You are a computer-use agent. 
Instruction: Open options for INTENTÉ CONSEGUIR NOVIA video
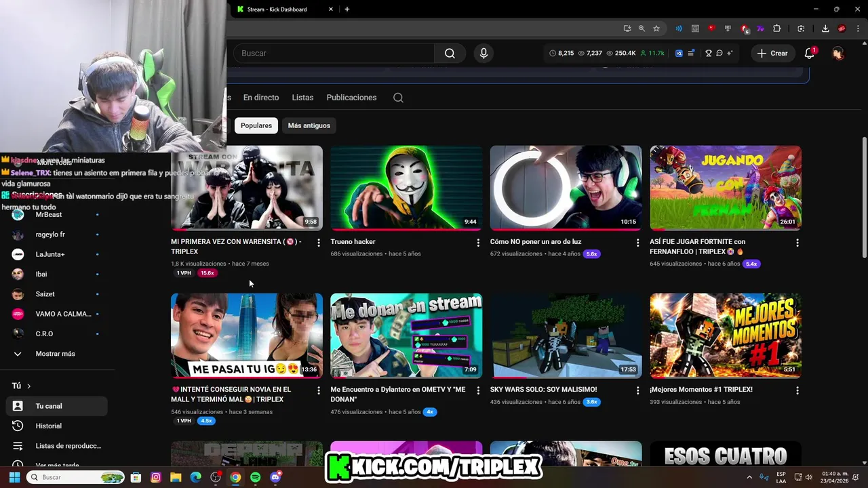[x=319, y=390]
